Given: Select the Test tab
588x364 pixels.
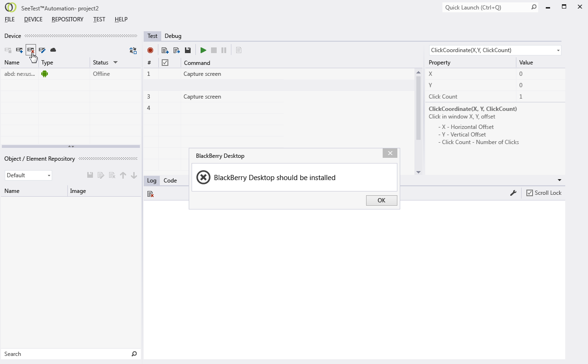Looking at the screenshot, I should tap(152, 36).
